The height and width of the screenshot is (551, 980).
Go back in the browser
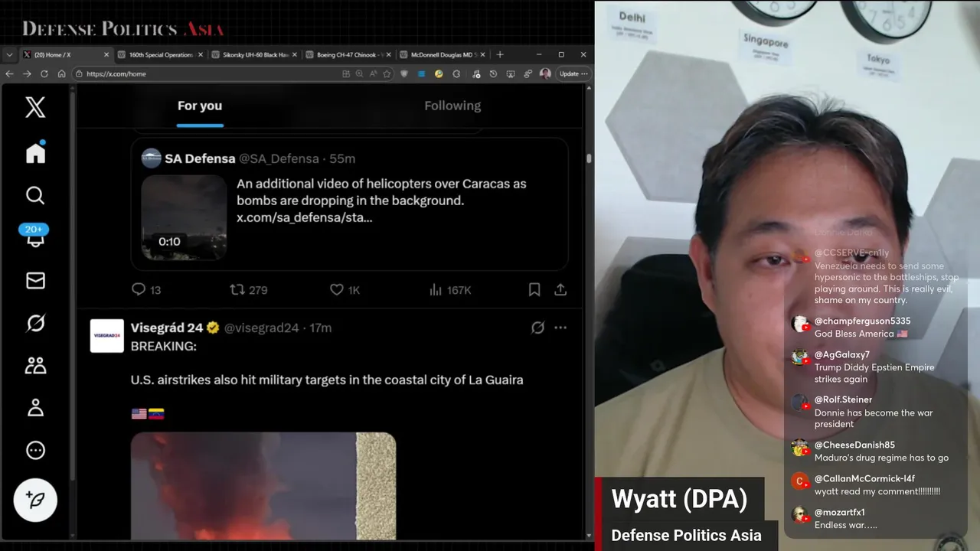9,73
